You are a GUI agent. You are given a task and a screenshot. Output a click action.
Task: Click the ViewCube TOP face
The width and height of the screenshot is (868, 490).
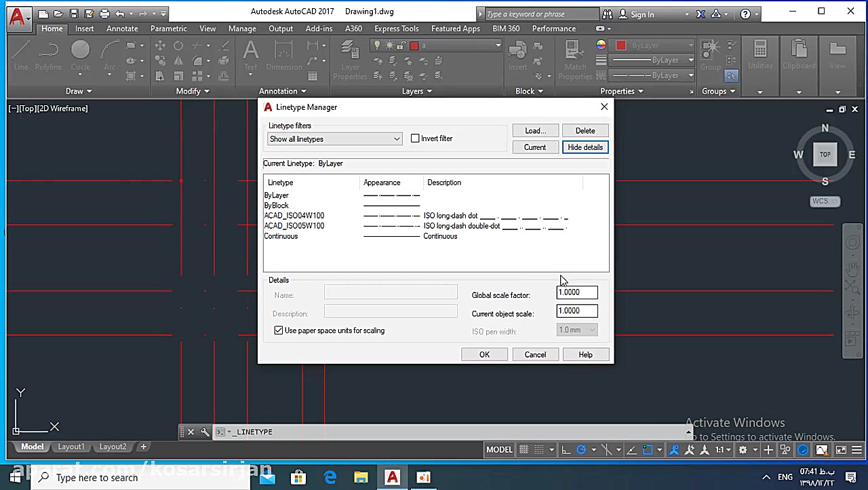coord(825,155)
